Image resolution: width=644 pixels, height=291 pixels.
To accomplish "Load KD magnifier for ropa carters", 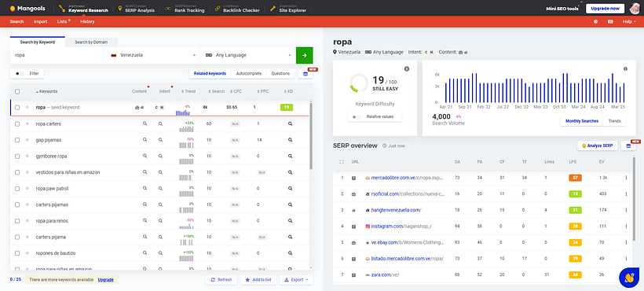I will point(290,123).
